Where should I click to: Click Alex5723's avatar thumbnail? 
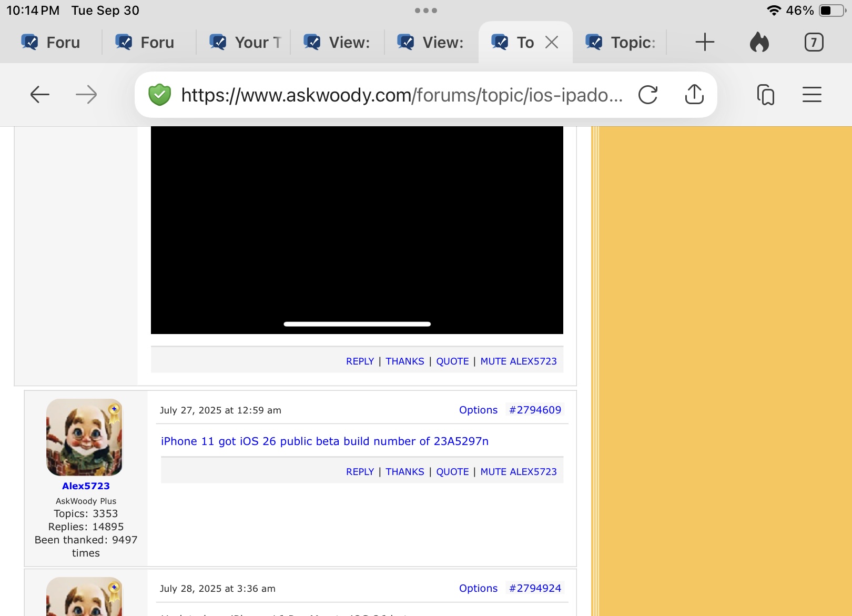86,437
